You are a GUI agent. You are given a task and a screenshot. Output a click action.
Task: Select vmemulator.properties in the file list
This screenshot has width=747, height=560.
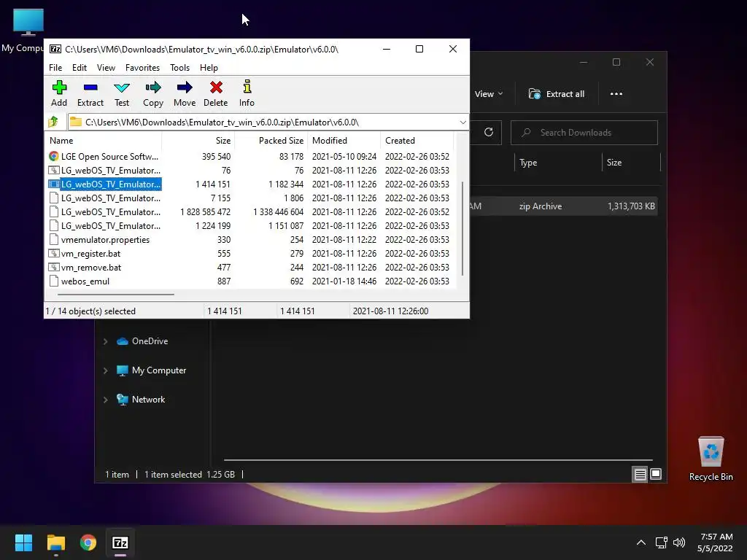[105, 239]
